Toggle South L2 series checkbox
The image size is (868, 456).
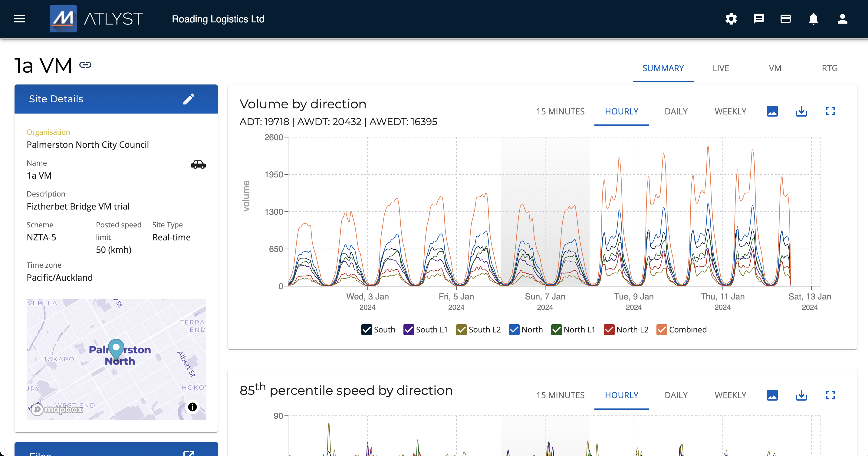[x=461, y=329]
